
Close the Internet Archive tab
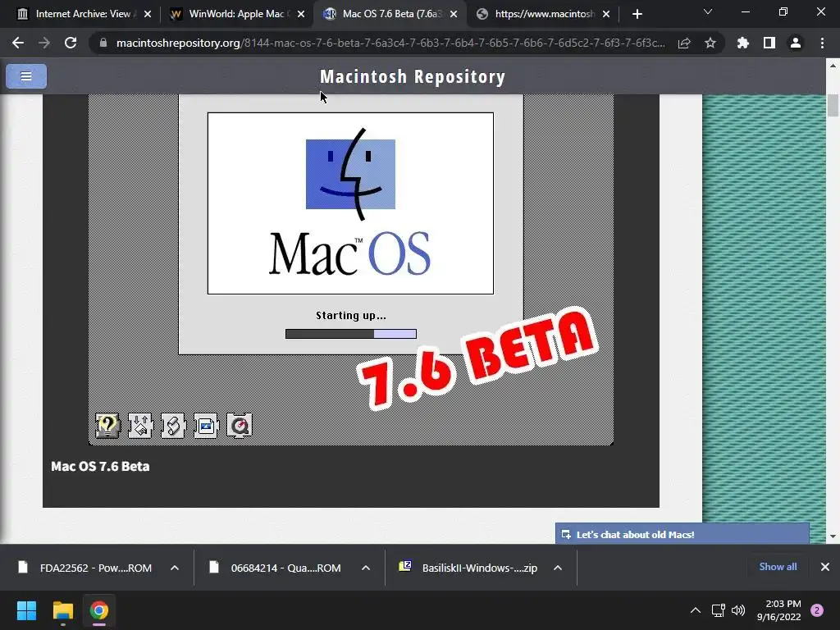coord(148,14)
